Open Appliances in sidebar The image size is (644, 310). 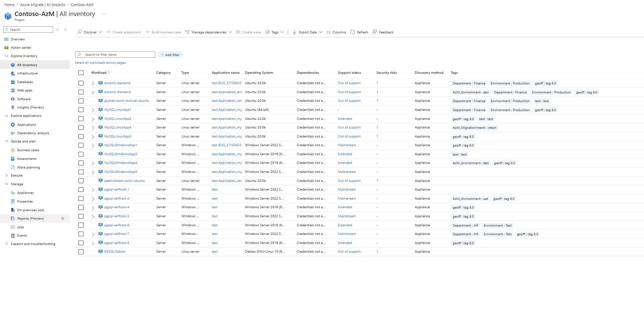coord(25,193)
